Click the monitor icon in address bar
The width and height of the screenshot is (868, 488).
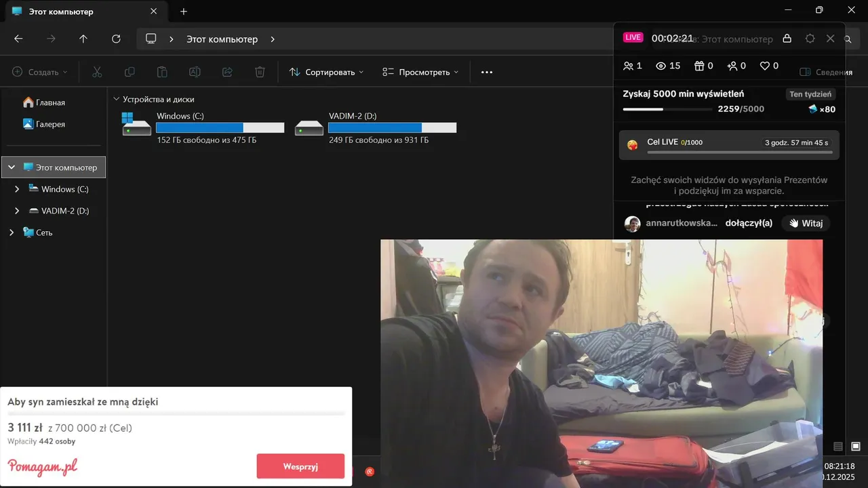(151, 39)
